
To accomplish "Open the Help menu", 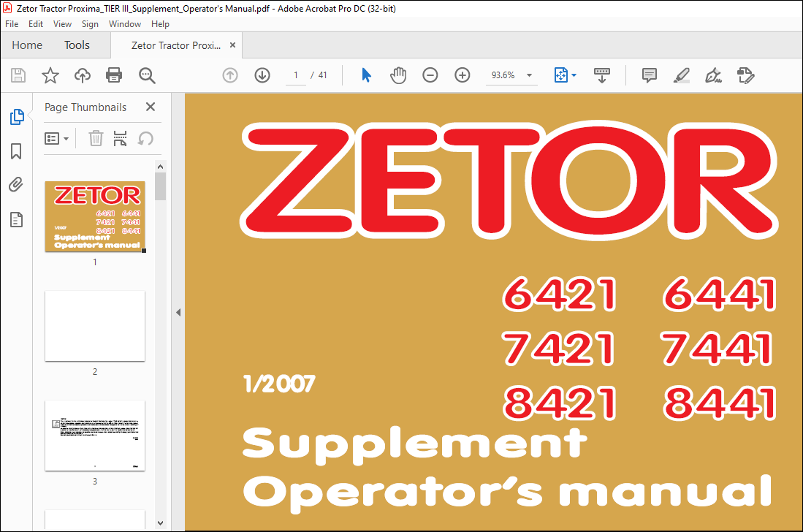I will (x=160, y=24).
